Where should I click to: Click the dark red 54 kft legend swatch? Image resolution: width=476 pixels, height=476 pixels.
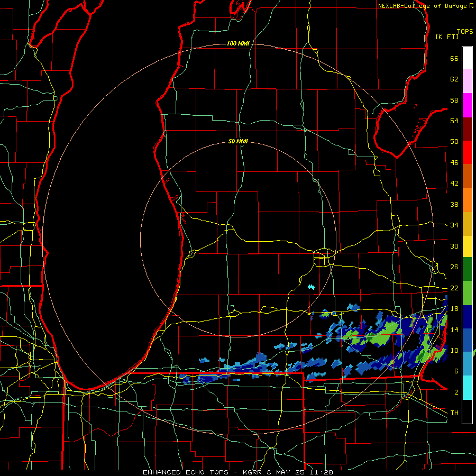pyautogui.click(x=467, y=129)
